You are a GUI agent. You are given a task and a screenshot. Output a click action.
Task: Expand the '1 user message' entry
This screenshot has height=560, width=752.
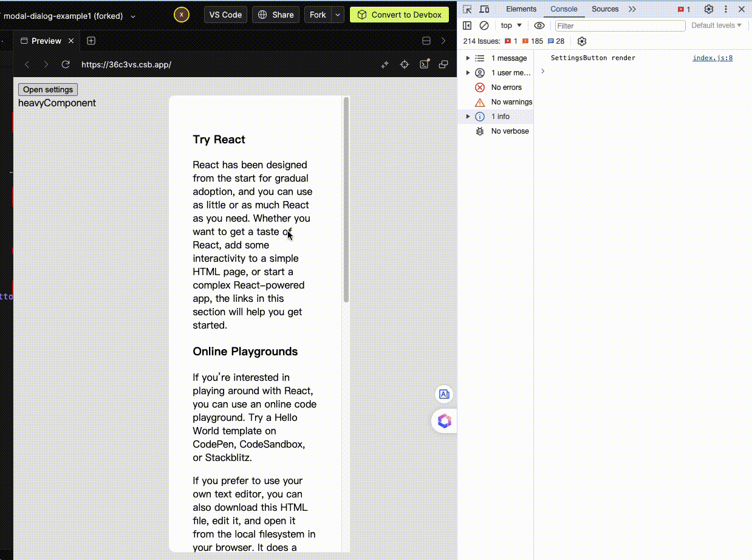click(467, 72)
